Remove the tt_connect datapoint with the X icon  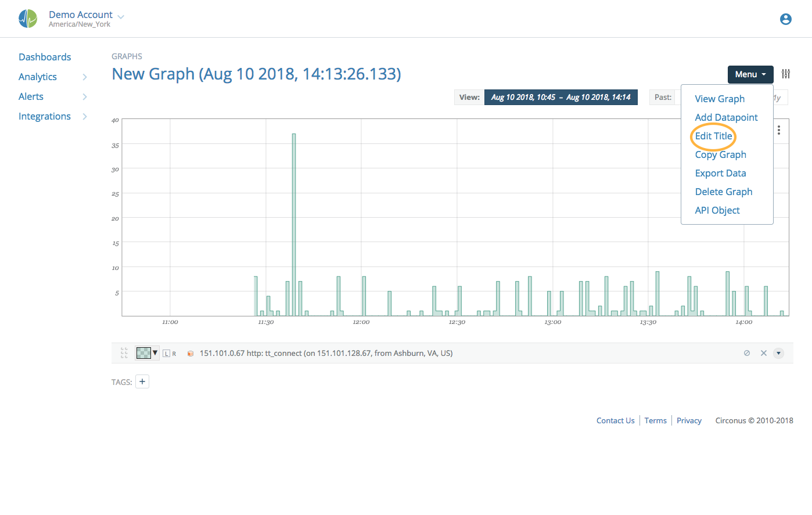[764, 352]
